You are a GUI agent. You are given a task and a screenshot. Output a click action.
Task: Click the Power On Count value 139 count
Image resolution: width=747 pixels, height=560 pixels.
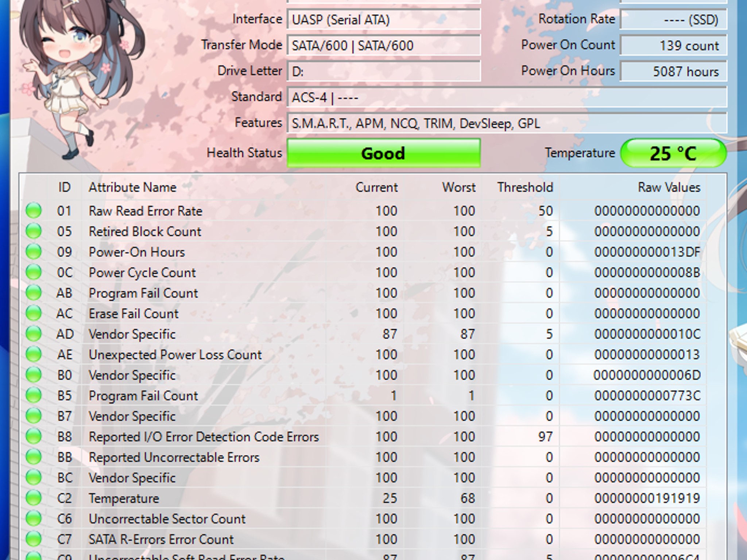[673, 46]
